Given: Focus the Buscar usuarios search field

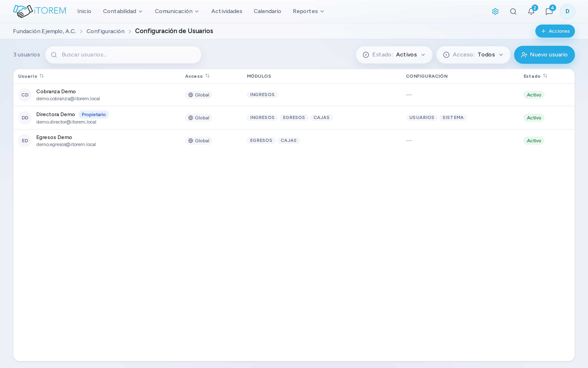Looking at the screenshot, I should [123, 55].
